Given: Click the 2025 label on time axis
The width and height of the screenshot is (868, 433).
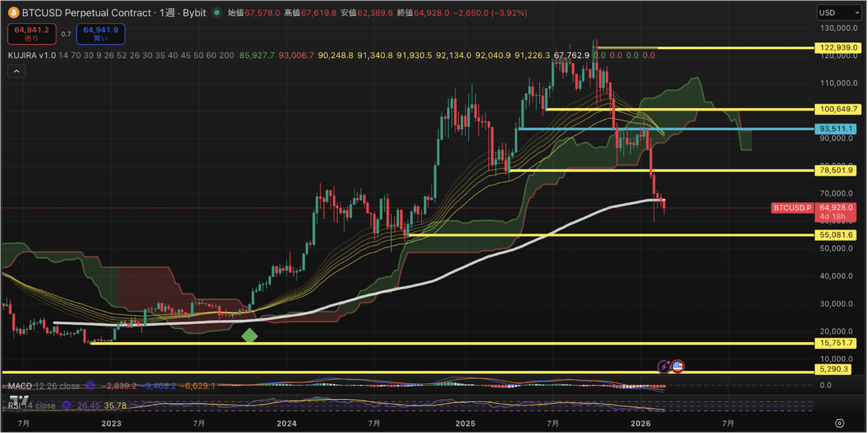Looking at the screenshot, I should [x=465, y=423].
